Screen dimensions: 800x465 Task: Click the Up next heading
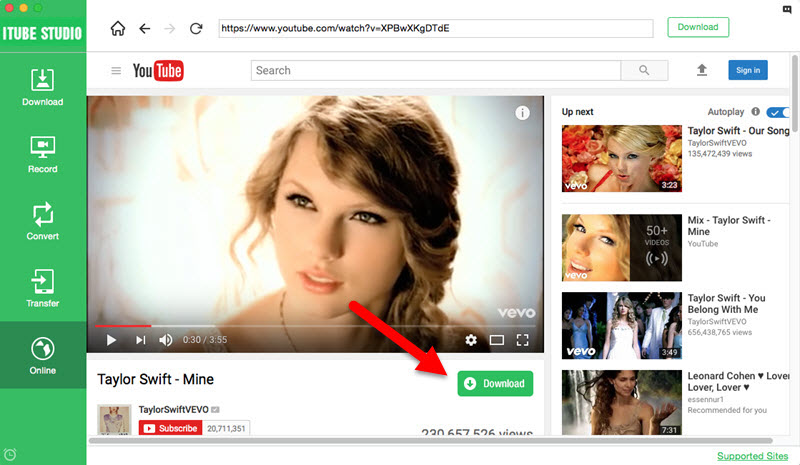(578, 112)
